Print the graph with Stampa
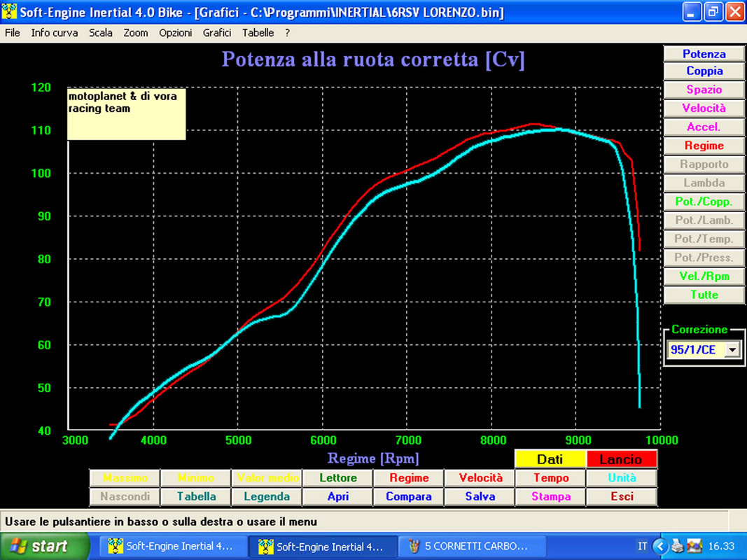This screenshot has width=747, height=560. [x=551, y=497]
